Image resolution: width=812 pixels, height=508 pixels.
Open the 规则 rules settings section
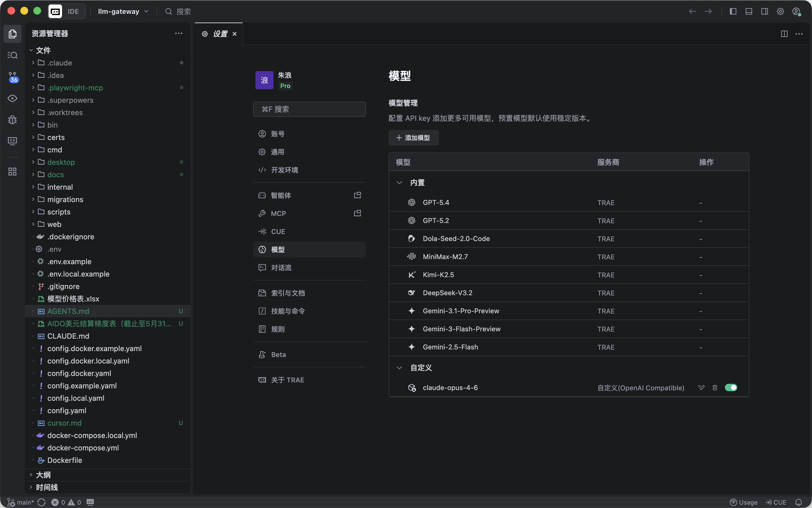coord(309,329)
